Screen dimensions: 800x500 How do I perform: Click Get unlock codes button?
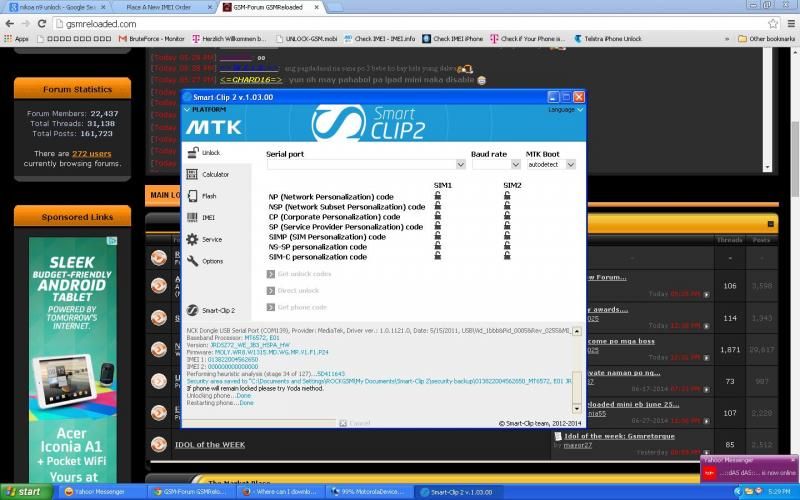(299, 274)
